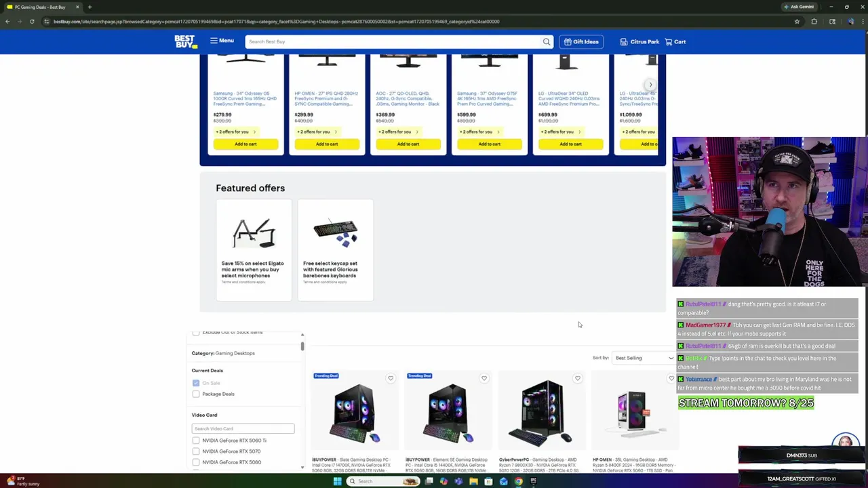This screenshot has height=488, width=868.
Task: Go back with the browser back arrow
Action: click(7, 21)
